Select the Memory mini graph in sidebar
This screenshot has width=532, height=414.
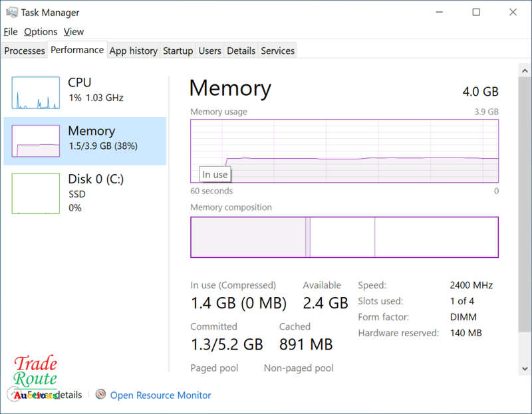tap(36, 141)
